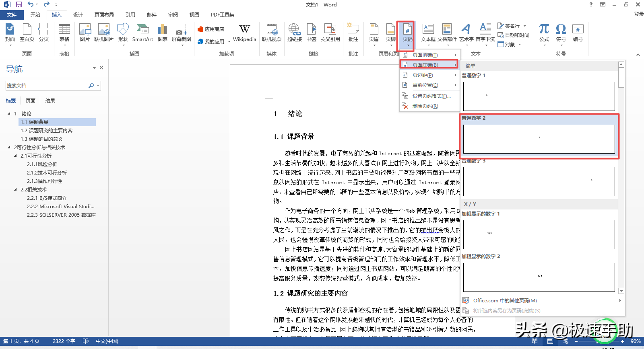Image resolution: width=644 pixels, height=349 pixels.
Task: Click the 图表 chart icon
Action: (163, 32)
